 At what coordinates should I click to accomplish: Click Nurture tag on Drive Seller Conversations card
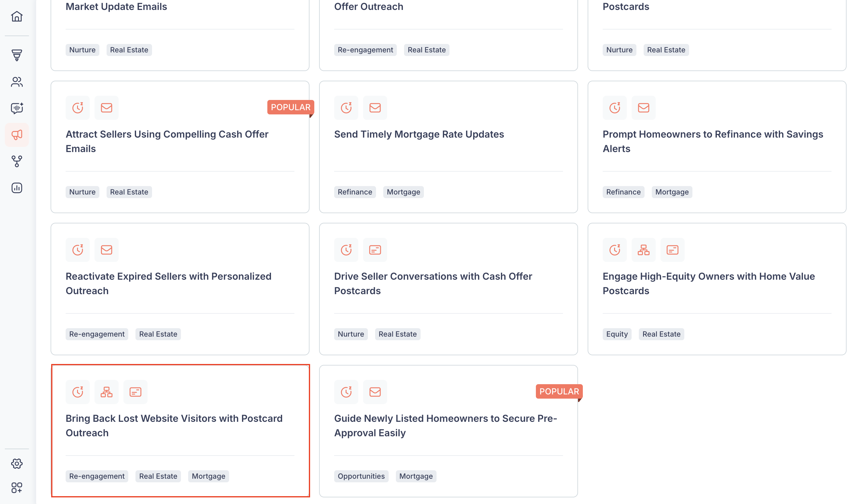pos(351,334)
